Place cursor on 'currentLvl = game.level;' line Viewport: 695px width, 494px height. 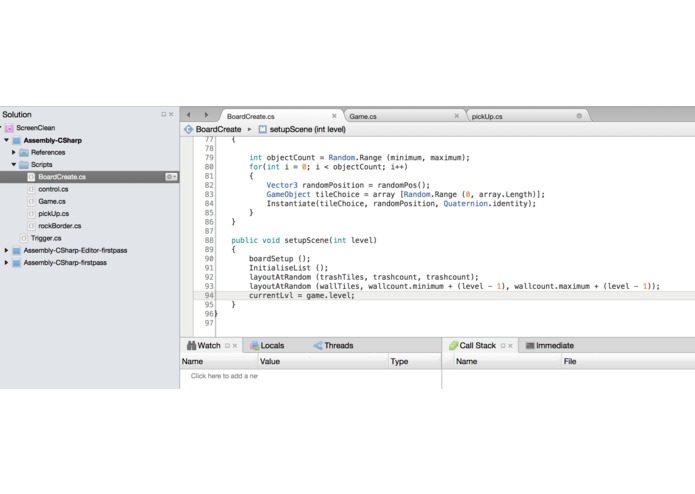tap(302, 296)
